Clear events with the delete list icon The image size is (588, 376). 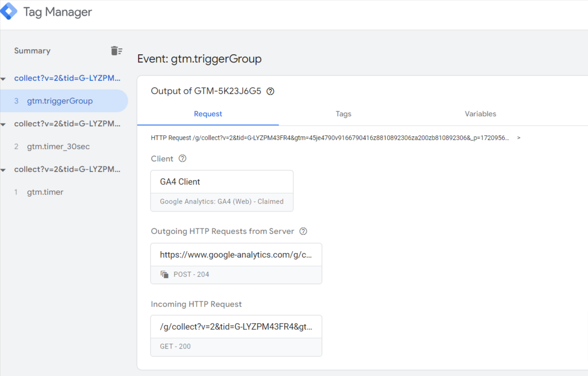[117, 51]
